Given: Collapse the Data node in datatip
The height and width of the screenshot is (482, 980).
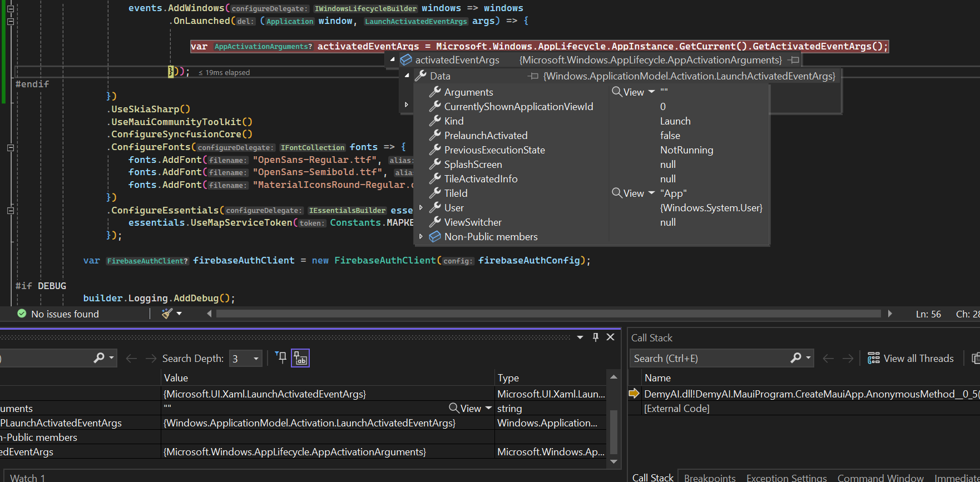Looking at the screenshot, I should pyautogui.click(x=407, y=76).
